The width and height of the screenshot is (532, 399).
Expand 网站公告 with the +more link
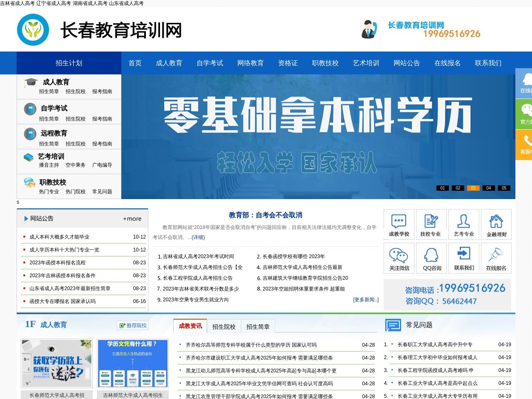coord(132,219)
